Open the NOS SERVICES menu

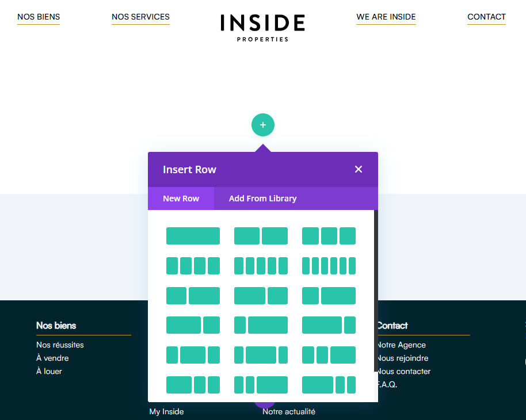(140, 17)
